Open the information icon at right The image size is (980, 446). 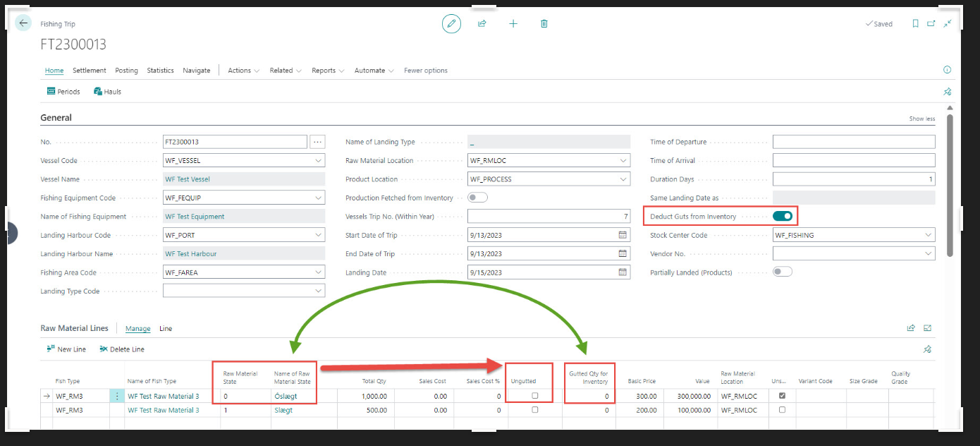pyautogui.click(x=947, y=70)
